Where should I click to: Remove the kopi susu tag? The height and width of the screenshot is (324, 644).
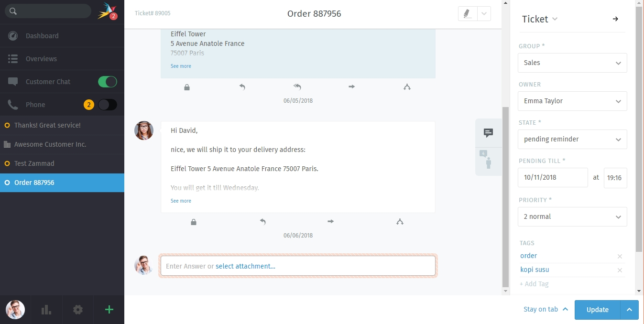click(x=620, y=270)
